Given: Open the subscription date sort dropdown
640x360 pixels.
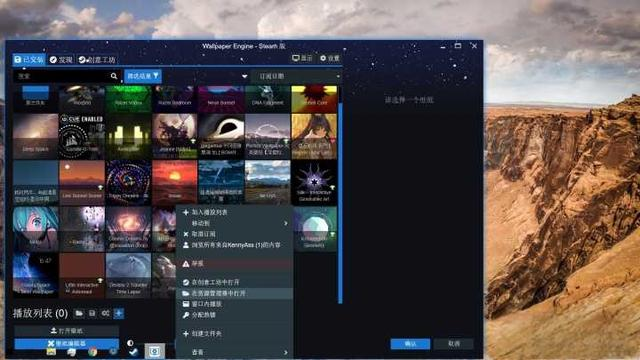Looking at the screenshot, I should [296, 76].
